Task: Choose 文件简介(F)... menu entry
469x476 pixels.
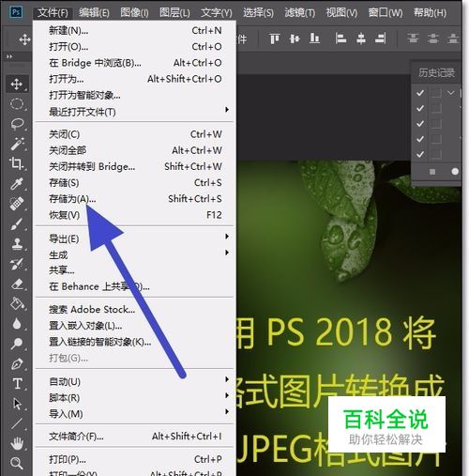Action: pyautogui.click(x=134, y=437)
